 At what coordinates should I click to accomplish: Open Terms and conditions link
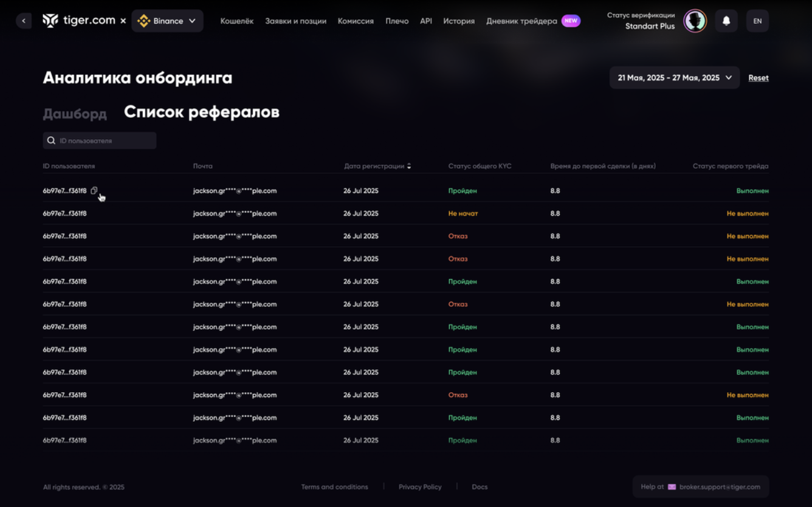click(334, 487)
